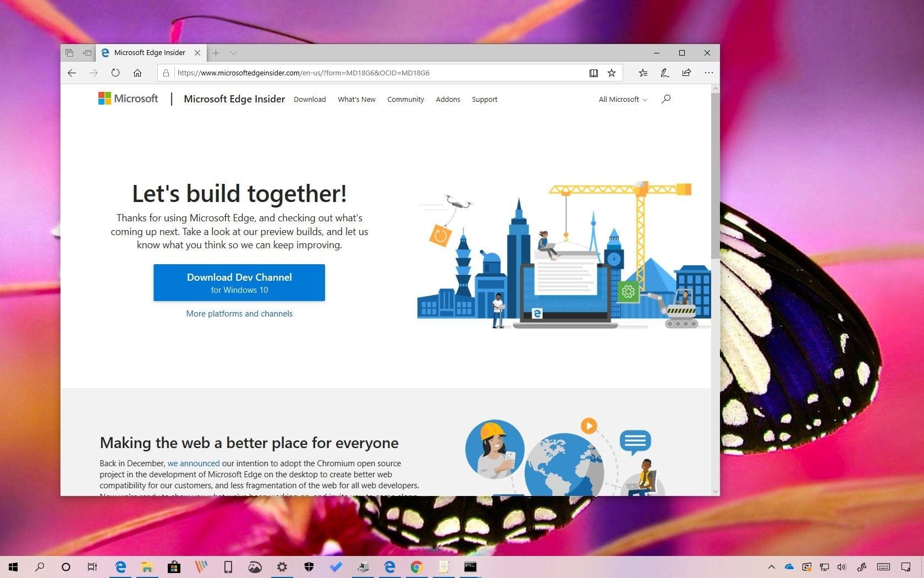Open Cortana circle icon
The image size is (924, 578).
click(x=66, y=567)
